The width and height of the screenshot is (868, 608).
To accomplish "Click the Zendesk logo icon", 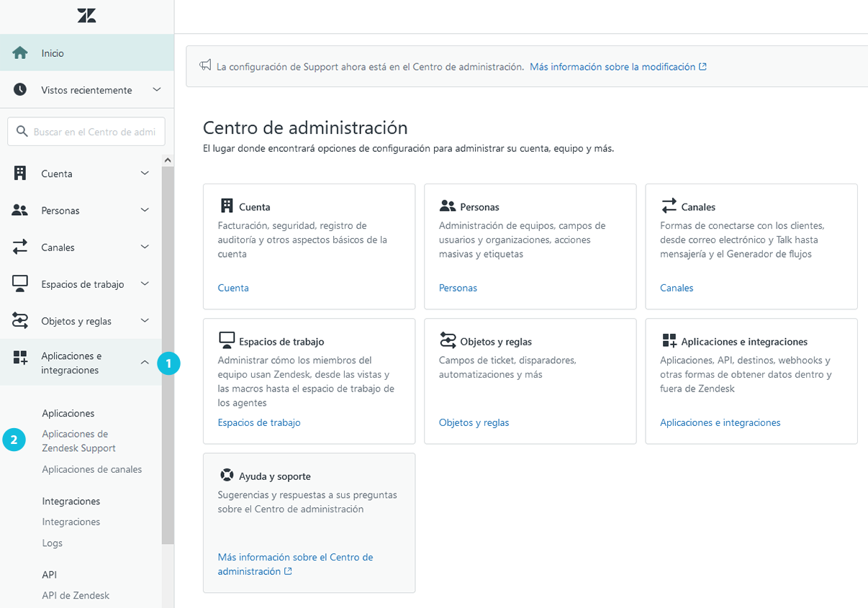I will [x=86, y=16].
